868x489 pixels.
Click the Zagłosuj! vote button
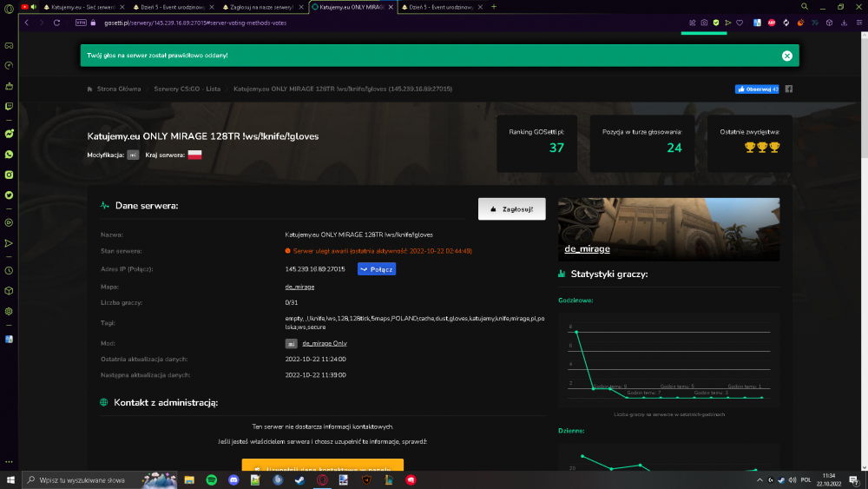[511, 209]
